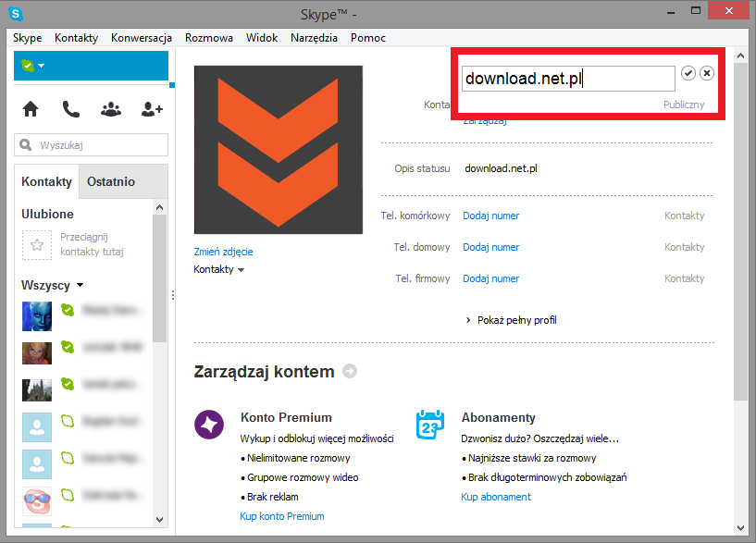Change Tel. firmowy visibility from Kontakty
This screenshot has width=756, height=543.
(x=684, y=278)
